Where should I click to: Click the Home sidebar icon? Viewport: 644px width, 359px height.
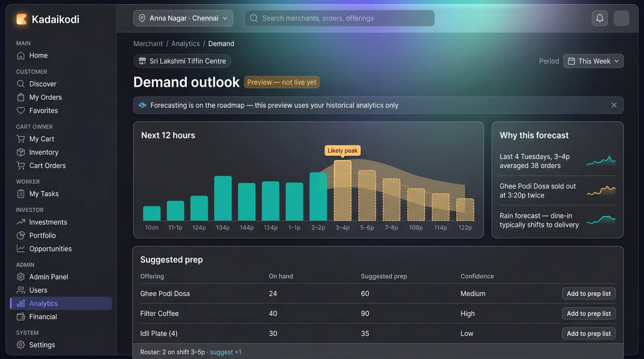click(21, 55)
